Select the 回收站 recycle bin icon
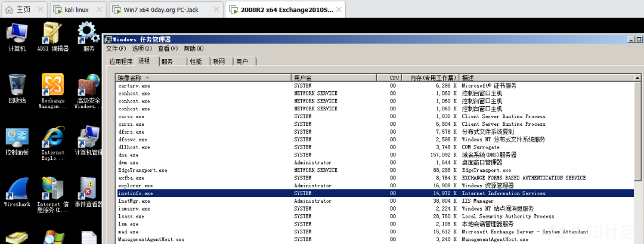644x244 pixels. pyautogui.click(x=17, y=88)
